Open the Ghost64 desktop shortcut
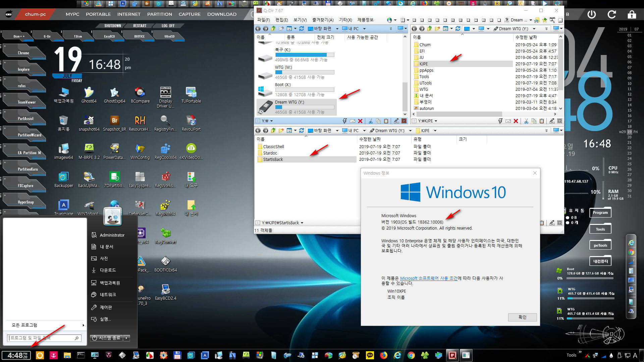The height and width of the screenshot is (362, 644). click(89, 95)
